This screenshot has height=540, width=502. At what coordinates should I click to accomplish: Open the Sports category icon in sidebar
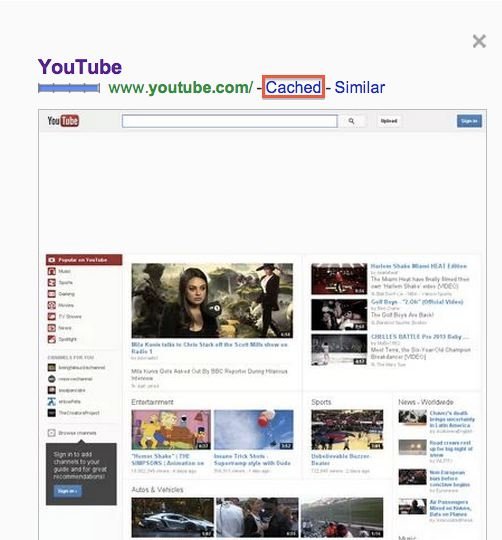click(x=52, y=283)
